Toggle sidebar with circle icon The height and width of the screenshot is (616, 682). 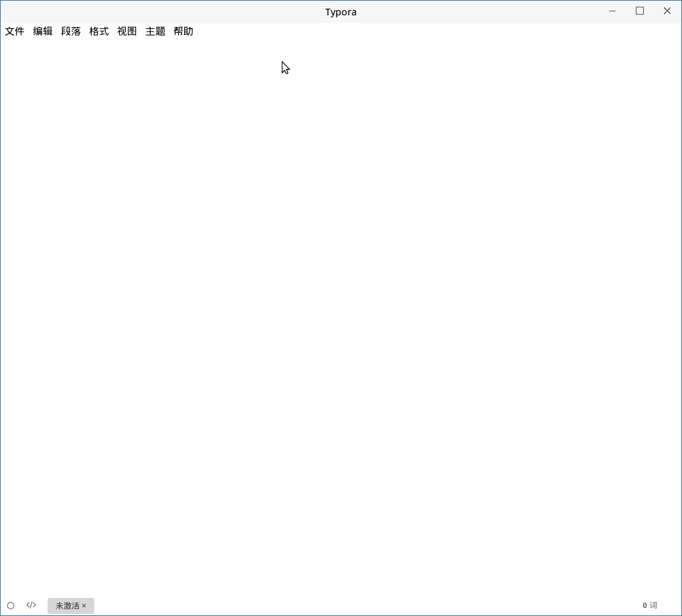(11, 605)
